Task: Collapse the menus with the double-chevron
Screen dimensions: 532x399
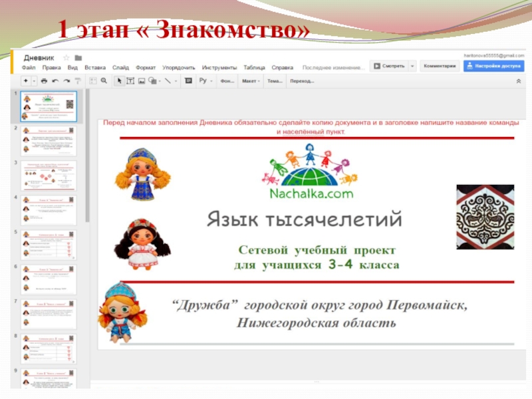Action: coord(519,80)
